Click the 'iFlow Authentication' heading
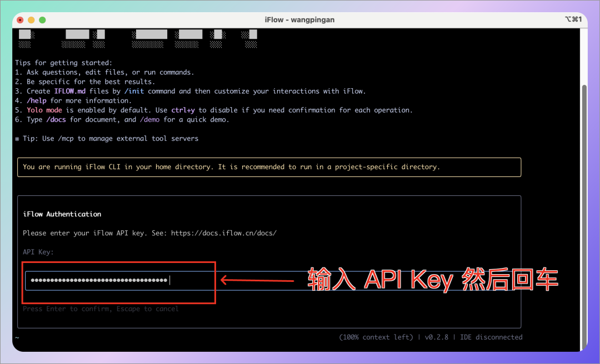 click(x=62, y=214)
